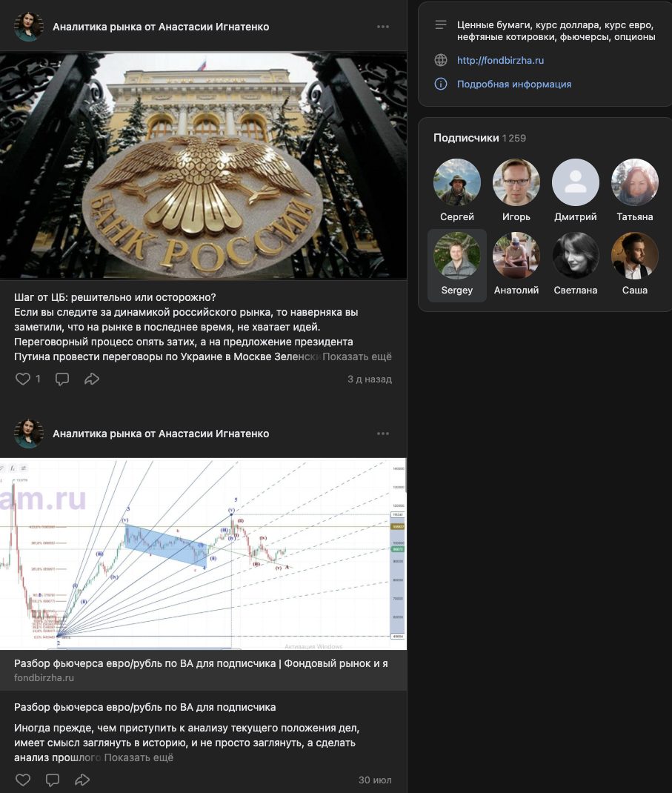
Task: Open the Подписчики list header
Action: [479, 138]
